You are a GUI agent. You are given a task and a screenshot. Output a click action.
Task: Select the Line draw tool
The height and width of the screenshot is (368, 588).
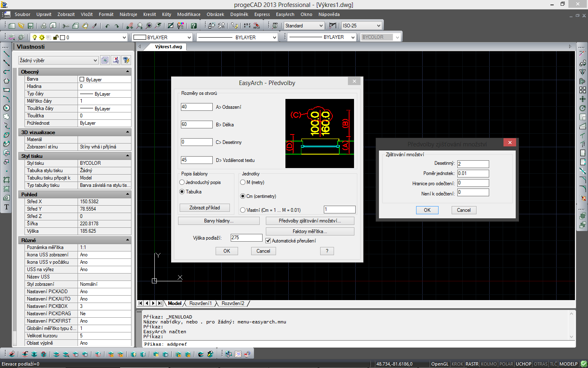(x=6, y=54)
